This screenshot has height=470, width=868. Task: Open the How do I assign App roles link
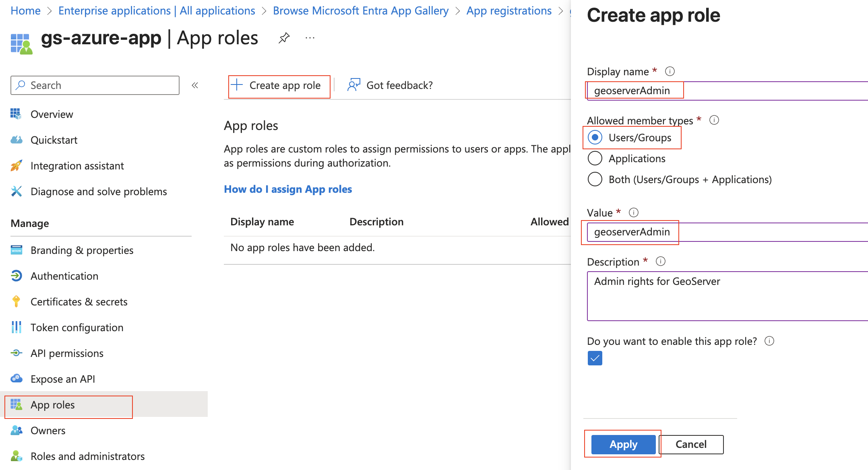[x=288, y=189]
